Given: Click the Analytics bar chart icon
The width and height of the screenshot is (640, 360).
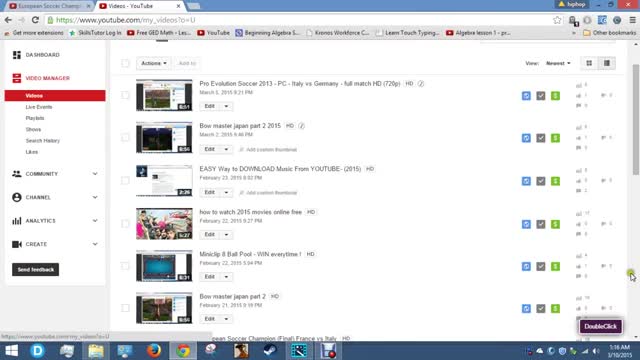Looking at the screenshot, I should (x=17, y=221).
